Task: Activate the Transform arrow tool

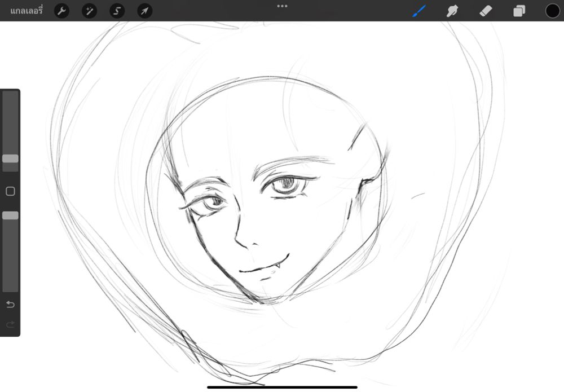Action: 144,11
